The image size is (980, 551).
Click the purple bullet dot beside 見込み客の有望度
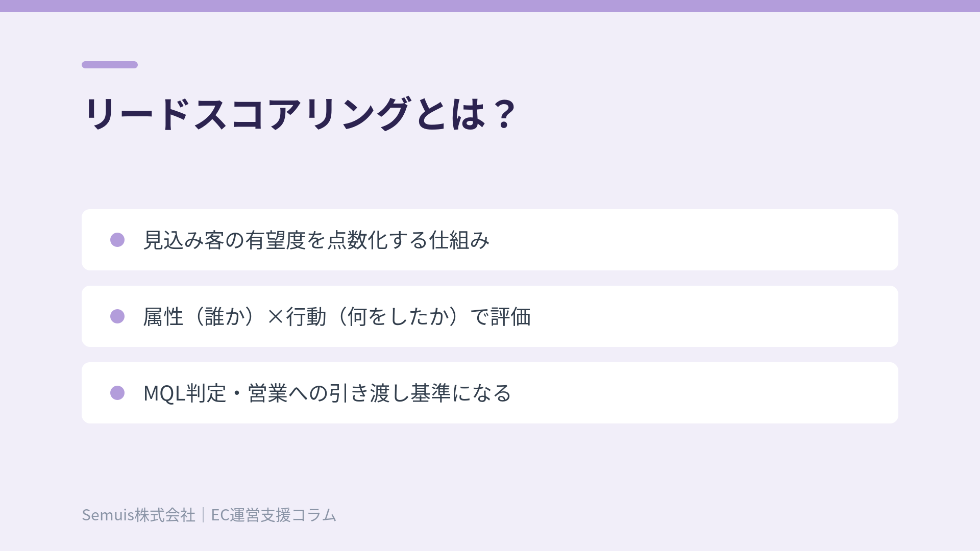pos(117,240)
